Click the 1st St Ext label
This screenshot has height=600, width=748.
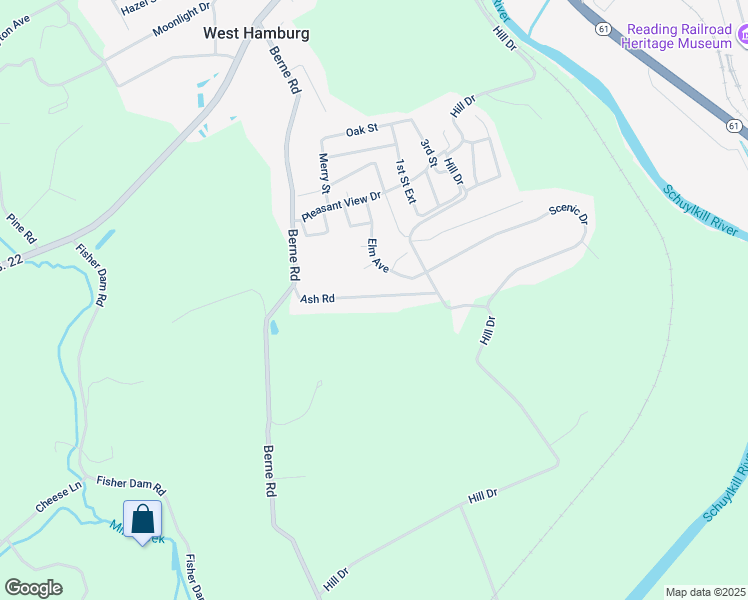[406, 181]
